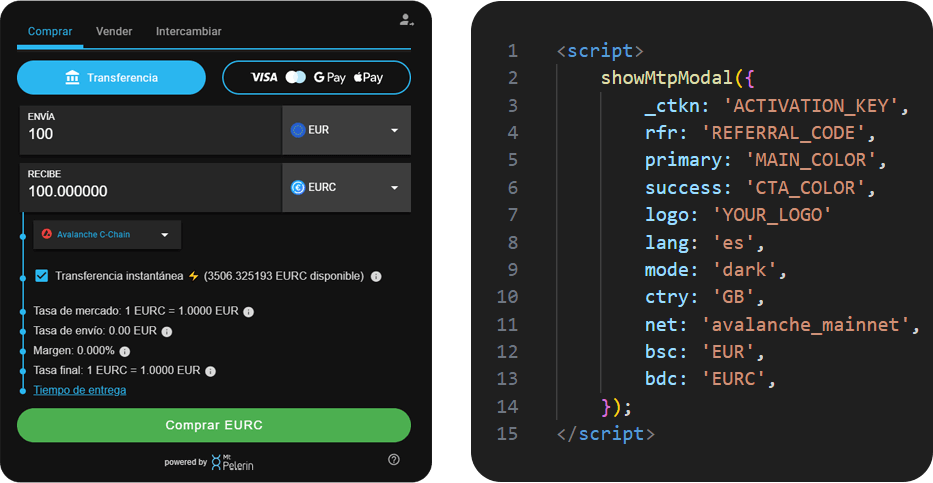Open the EURC token dropdown
Viewport: 933px width, 483px height.
(346, 188)
